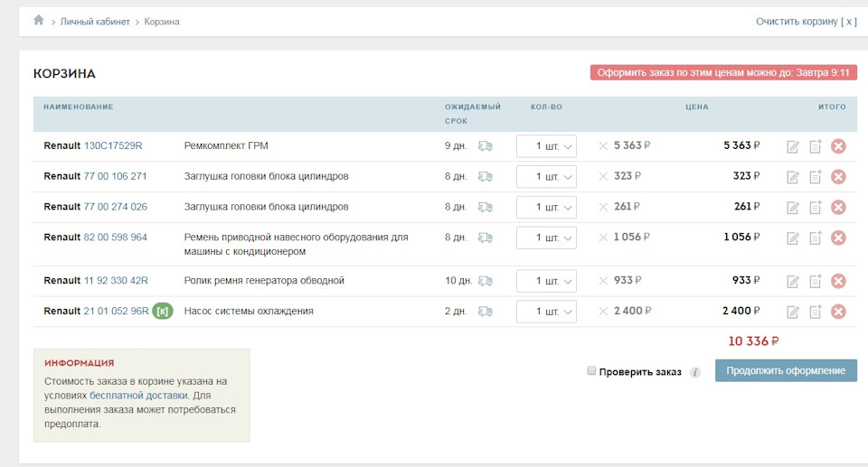Screen dimensions: 868x467
Task: Open part number 11 92 330 42R
Action: (116, 281)
